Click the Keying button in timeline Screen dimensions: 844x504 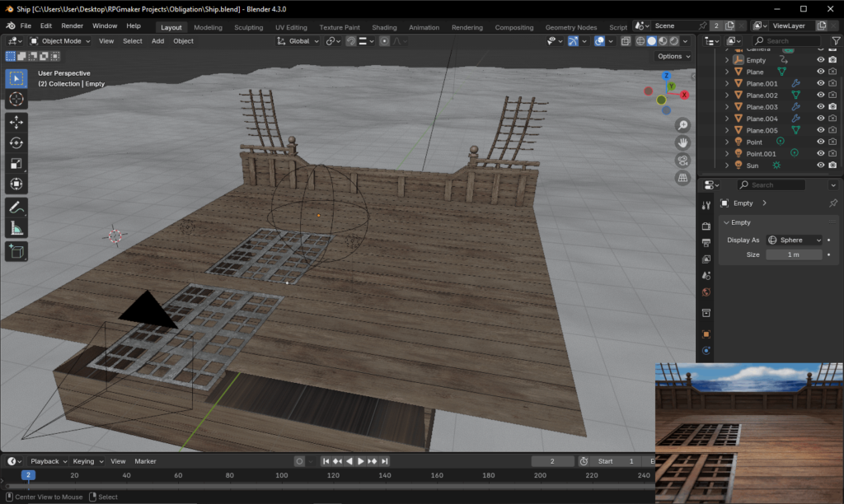(x=87, y=461)
